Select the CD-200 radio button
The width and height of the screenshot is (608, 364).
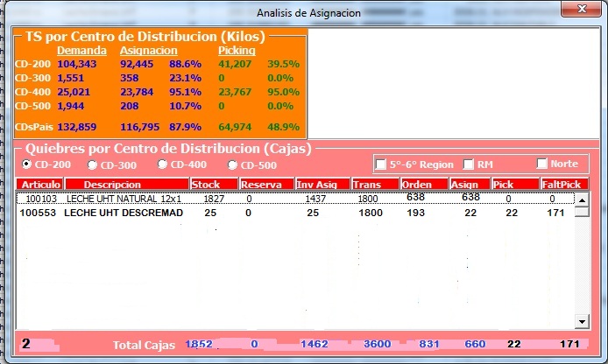coord(26,164)
